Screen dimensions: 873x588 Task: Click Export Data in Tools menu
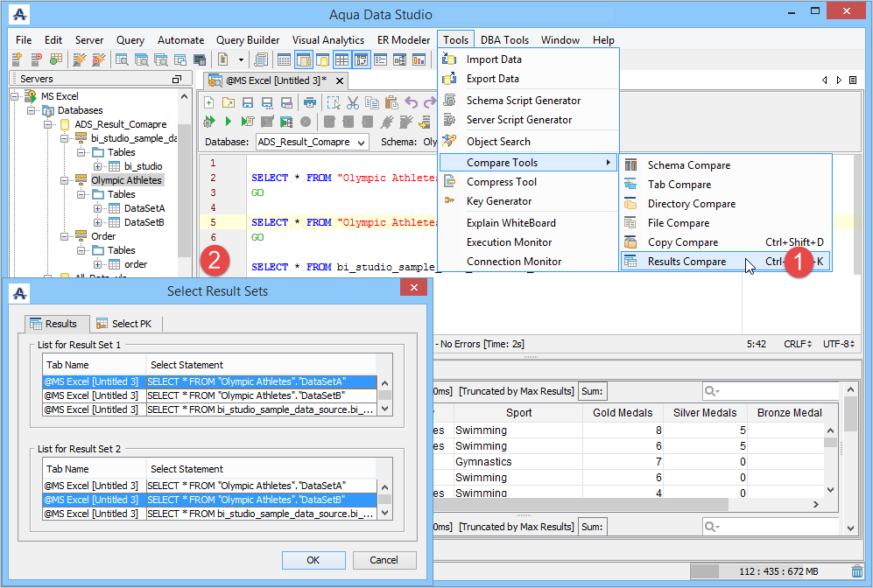point(493,79)
